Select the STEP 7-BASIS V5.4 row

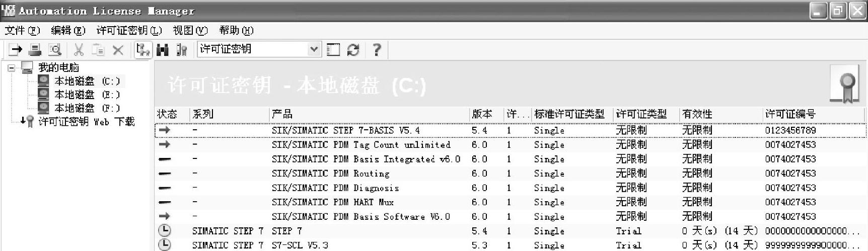510,130
